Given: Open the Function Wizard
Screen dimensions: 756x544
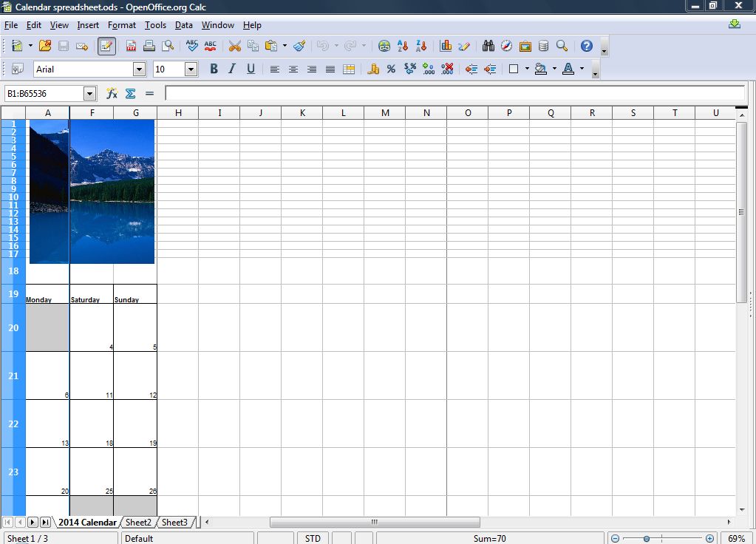Looking at the screenshot, I should (112, 93).
